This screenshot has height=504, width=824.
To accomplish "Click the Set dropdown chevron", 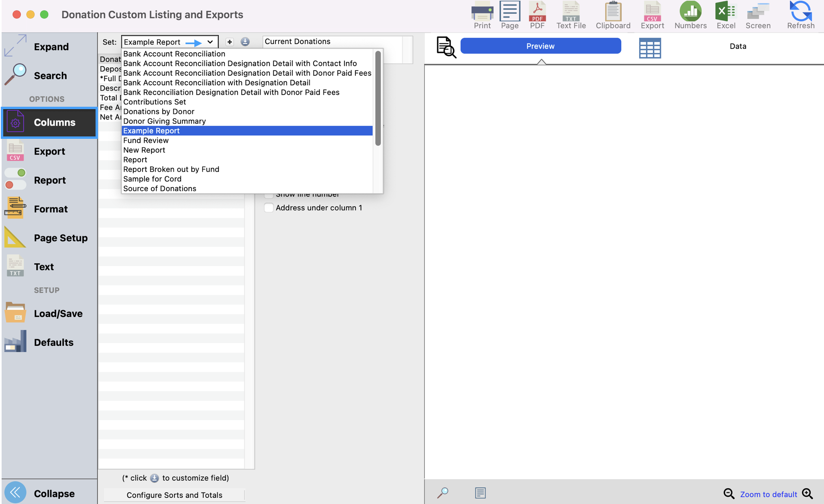I will [210, 42].
